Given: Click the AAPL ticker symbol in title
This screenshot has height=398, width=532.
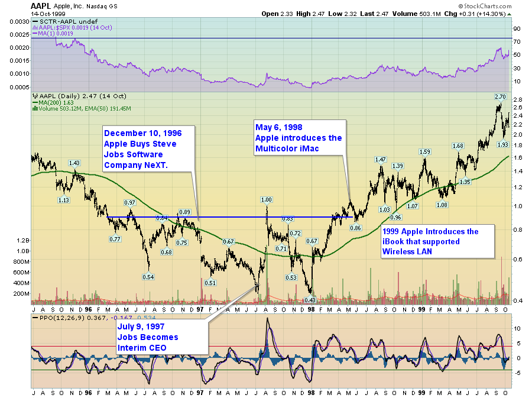Looking at the screenshot, I should pos(41,6).
